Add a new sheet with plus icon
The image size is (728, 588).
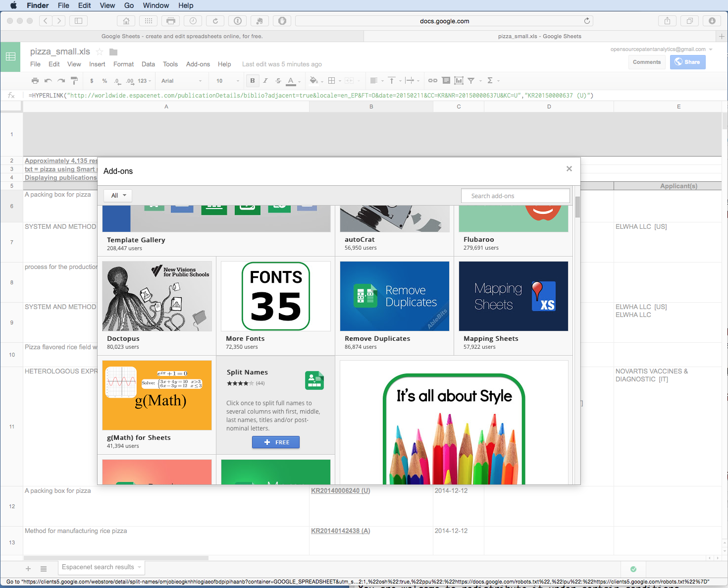click(28, 569)
